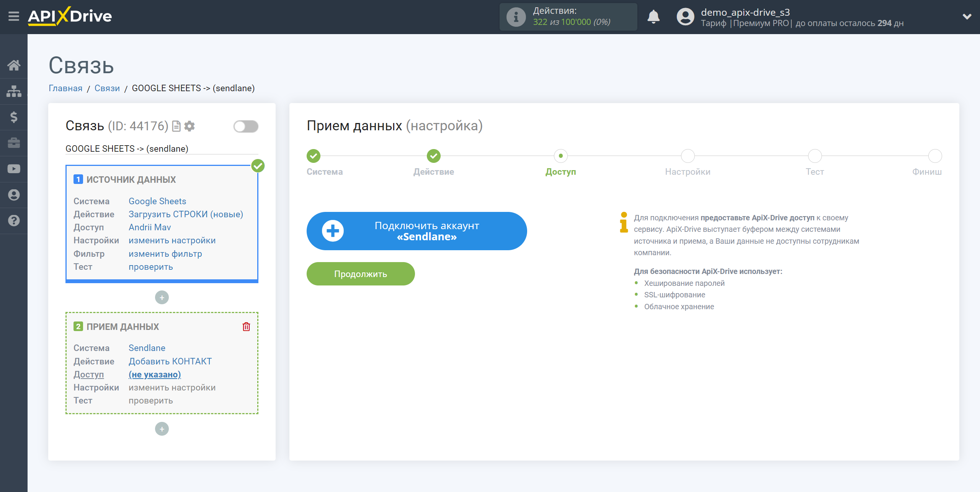Select the 'Связи' breadcrumb navigation link
Screen dimensions: 980x492
click(106, 88)
